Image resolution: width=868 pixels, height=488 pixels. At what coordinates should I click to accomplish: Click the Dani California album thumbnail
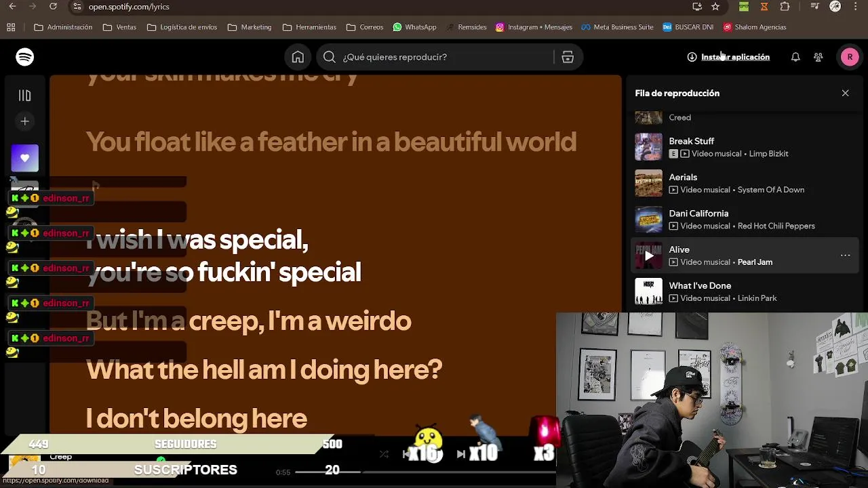(649, 220)
